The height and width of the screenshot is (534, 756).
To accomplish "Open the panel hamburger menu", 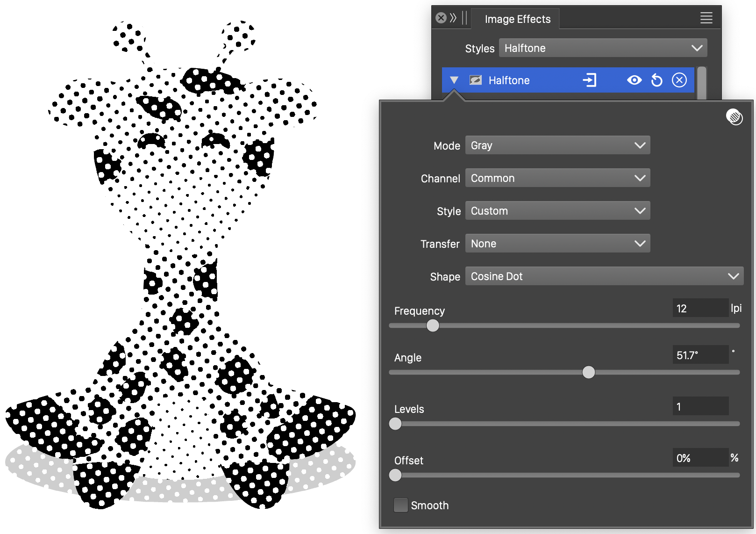I will (706, 18).
